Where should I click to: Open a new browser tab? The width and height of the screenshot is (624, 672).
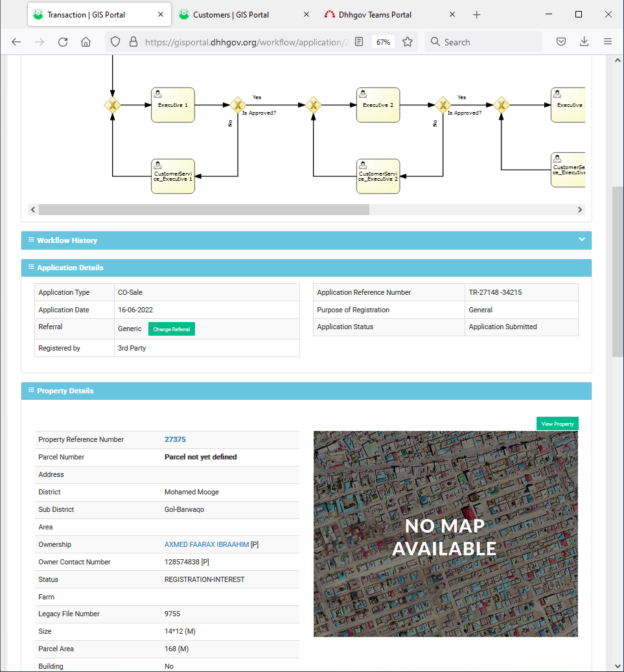click(476, 14)
